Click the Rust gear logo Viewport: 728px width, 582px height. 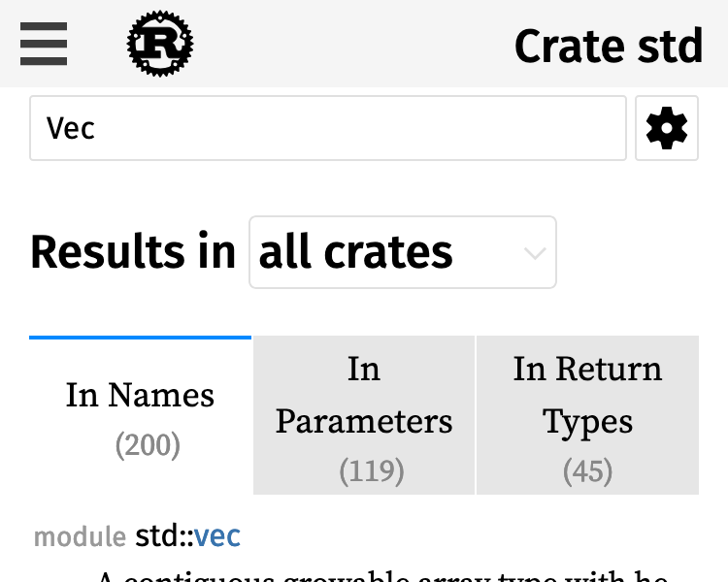(160, 44)
